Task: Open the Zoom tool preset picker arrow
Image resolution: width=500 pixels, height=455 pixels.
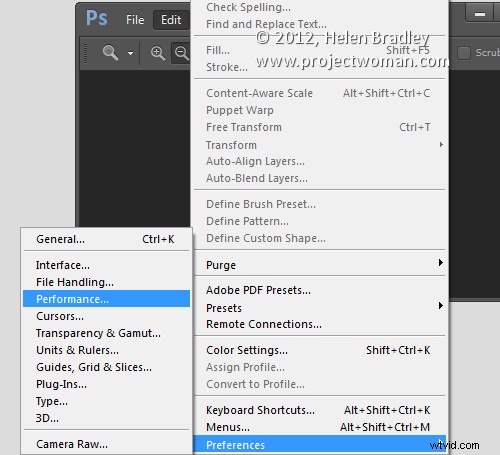Action: tap(130, 53)
